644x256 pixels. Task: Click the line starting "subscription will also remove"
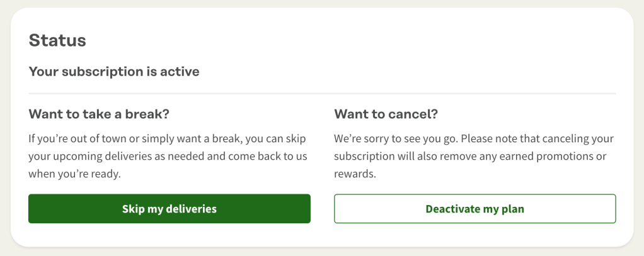(470, 156)
